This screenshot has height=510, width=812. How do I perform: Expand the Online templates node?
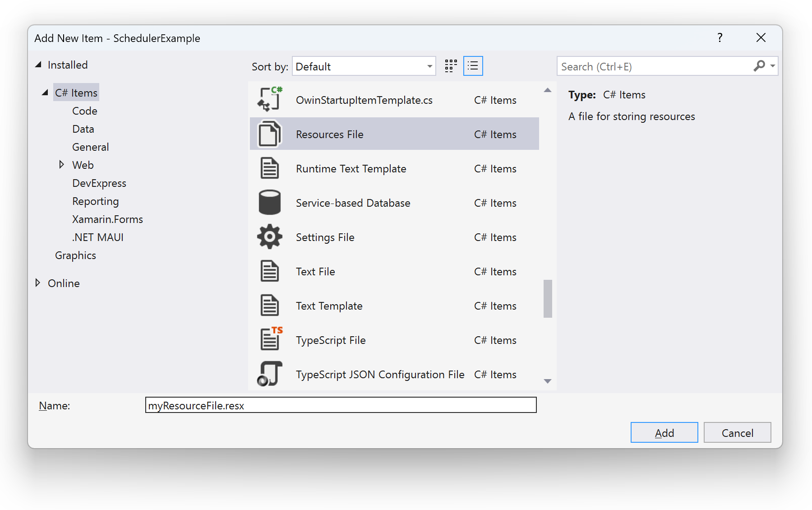(x=38, y=283)
